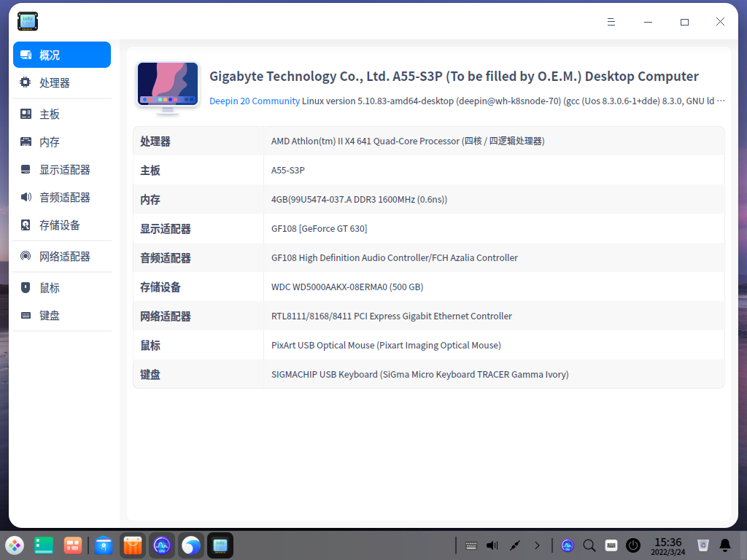Select the 概况 overview sidebar item
The image size is (747, 560).
pos(62,55)
